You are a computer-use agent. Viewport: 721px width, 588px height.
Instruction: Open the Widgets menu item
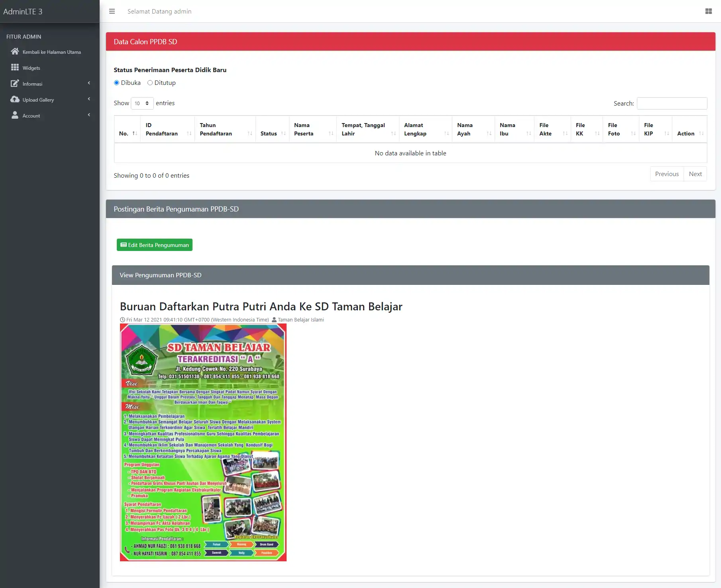[50, 68]
